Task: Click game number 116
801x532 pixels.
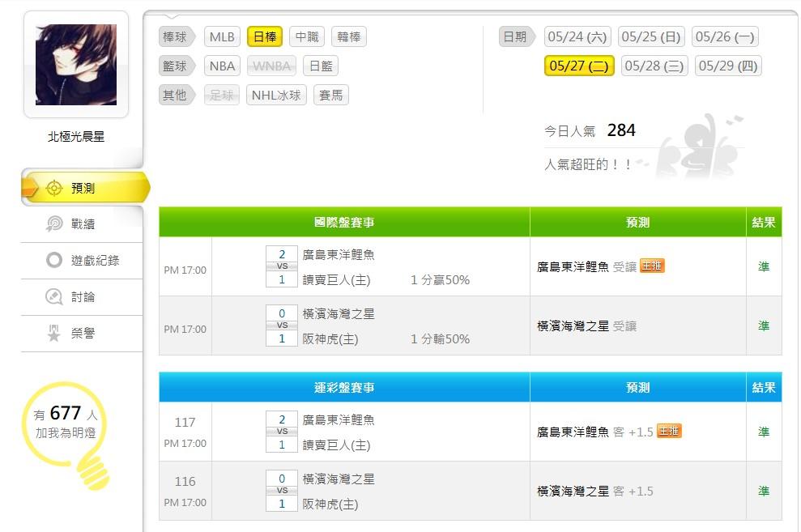Action: pyautogui.click(x=185, y=482)
